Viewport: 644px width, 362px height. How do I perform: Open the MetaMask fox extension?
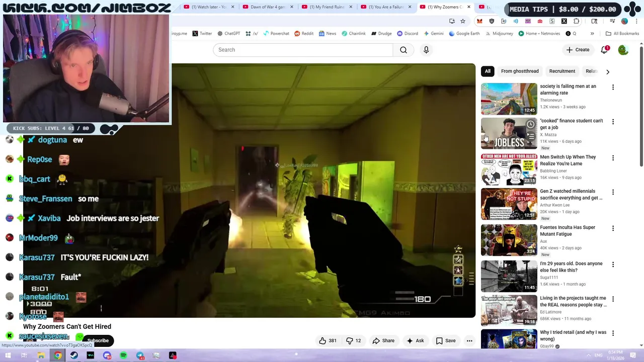(479, 21)
